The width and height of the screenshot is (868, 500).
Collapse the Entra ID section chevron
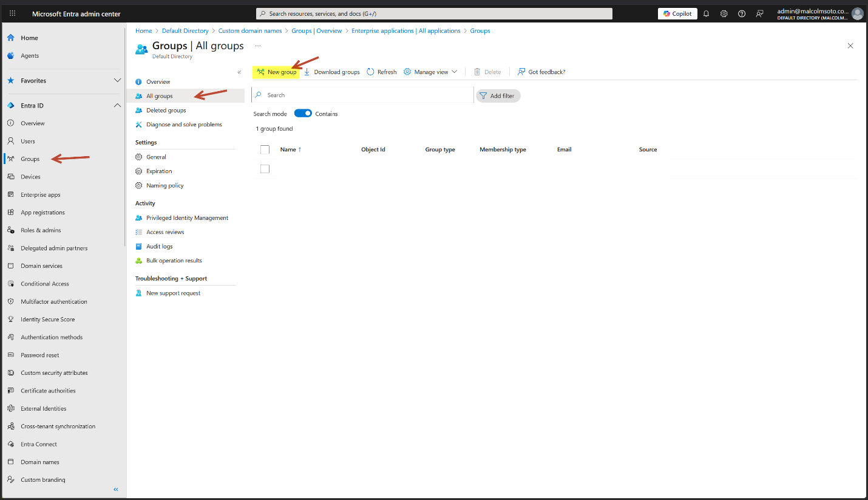(x=117, y=106)
